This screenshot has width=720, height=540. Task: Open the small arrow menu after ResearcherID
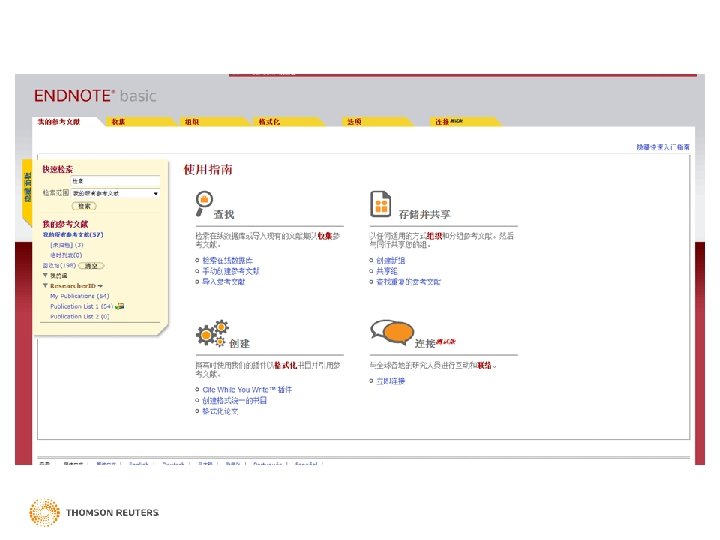click(100, 286)
